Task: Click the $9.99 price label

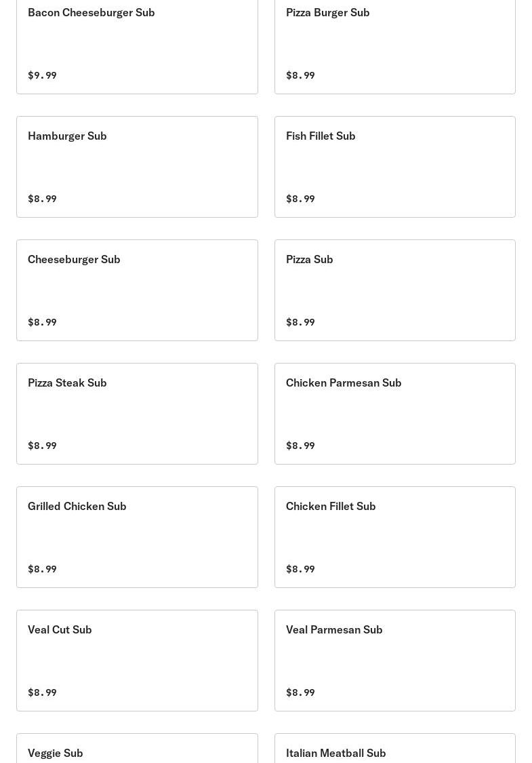Action: [x=42, y=75]
